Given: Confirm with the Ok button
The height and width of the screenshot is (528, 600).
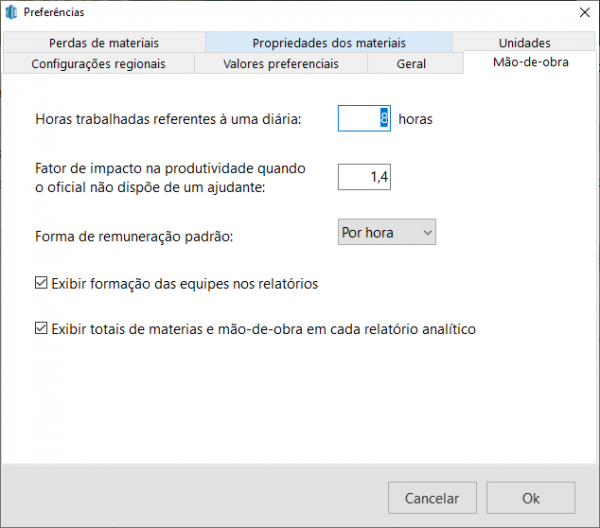Looking at the screenshot, I should [x=530, y=498].
